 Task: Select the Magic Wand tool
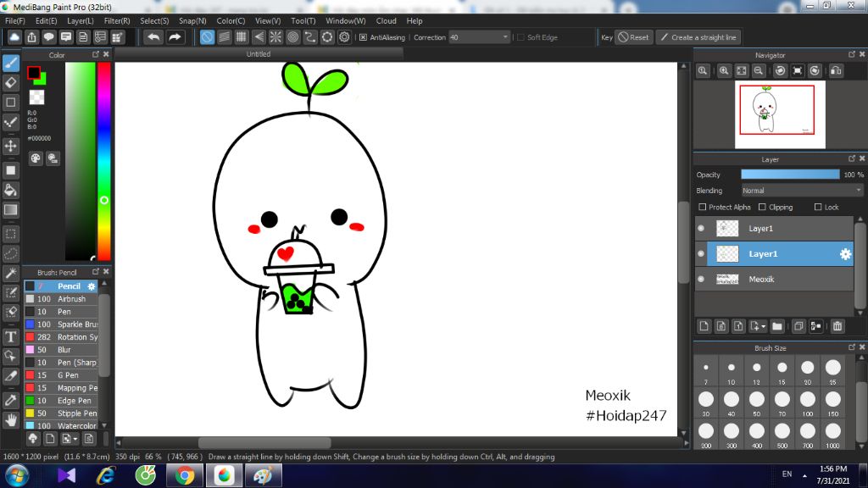coord(10,274)
